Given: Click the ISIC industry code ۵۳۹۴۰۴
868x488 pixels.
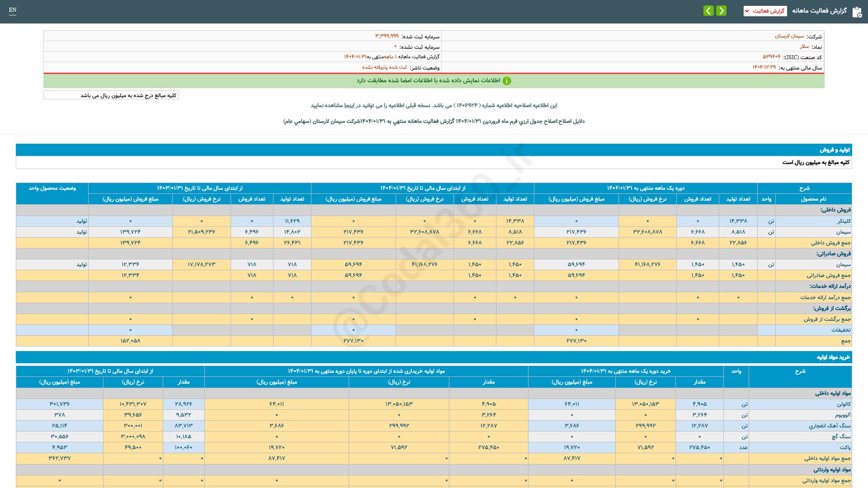Looking at the screenshot, I should click(772, 57).
